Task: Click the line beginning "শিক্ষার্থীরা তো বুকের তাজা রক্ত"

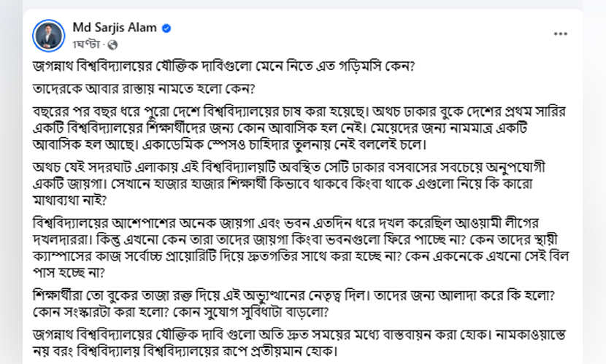Action: pyautogui.click(x=294, y=295)
